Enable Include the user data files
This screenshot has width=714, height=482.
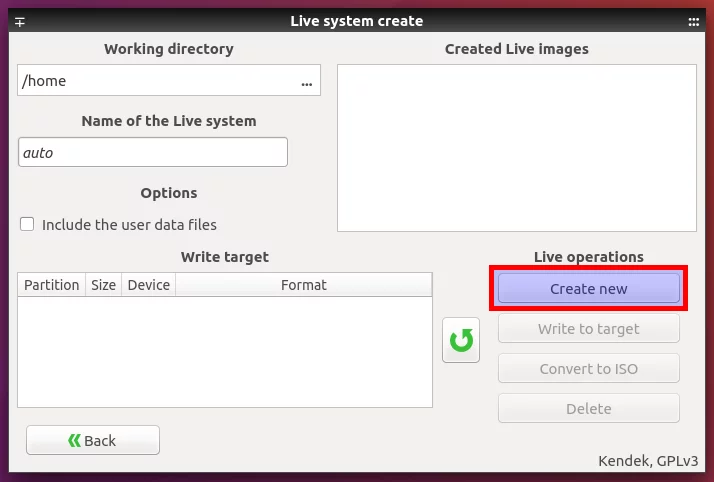coord(27,224)
